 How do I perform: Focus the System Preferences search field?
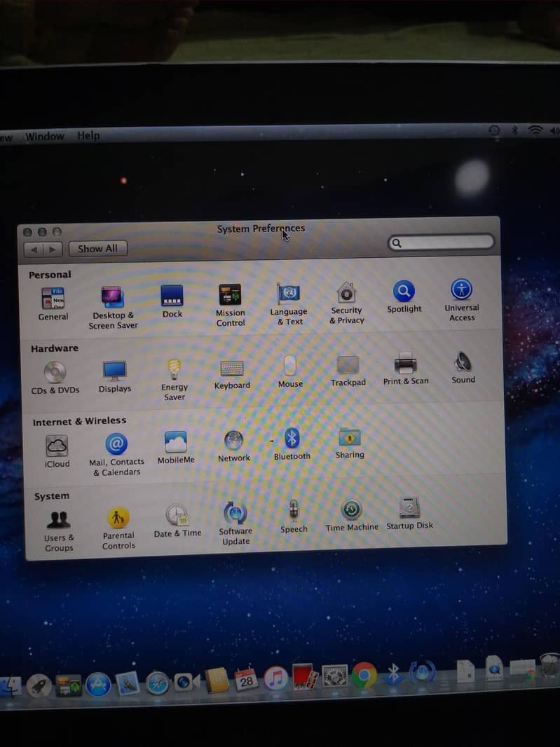[441, 242]
